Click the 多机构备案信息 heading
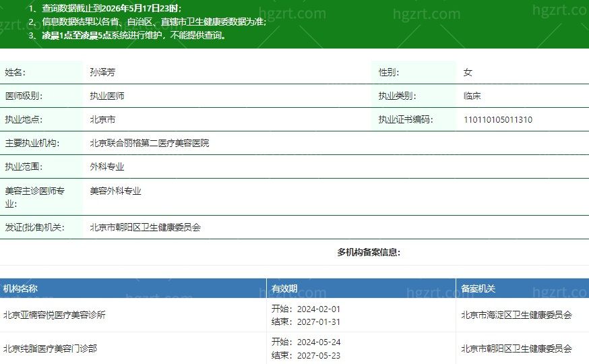 coord(369,252)
